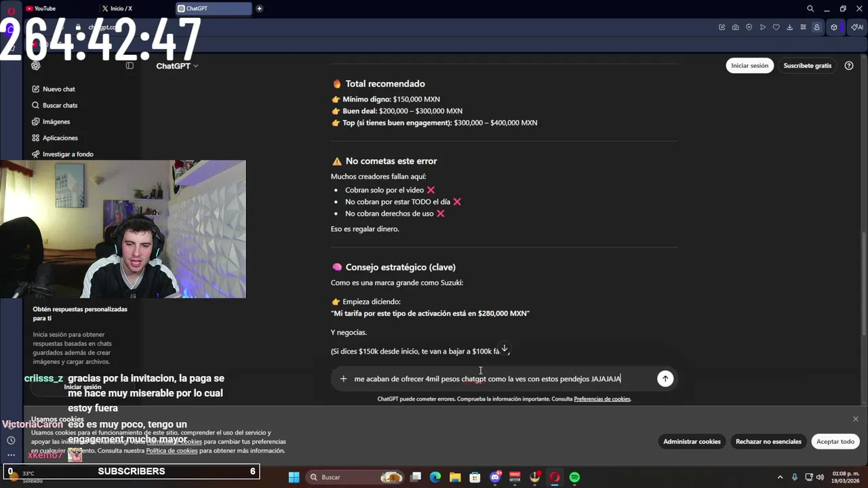Click 'Obtén respuestas personalizadas para ti' text
Viewport: 868px width, 488px height.
click(80, 314)
